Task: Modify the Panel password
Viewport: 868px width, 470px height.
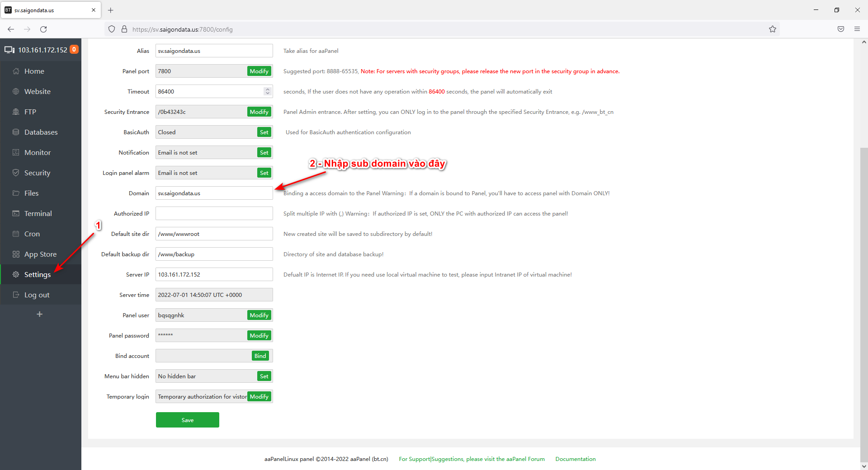Action: [x=259, y=335]
